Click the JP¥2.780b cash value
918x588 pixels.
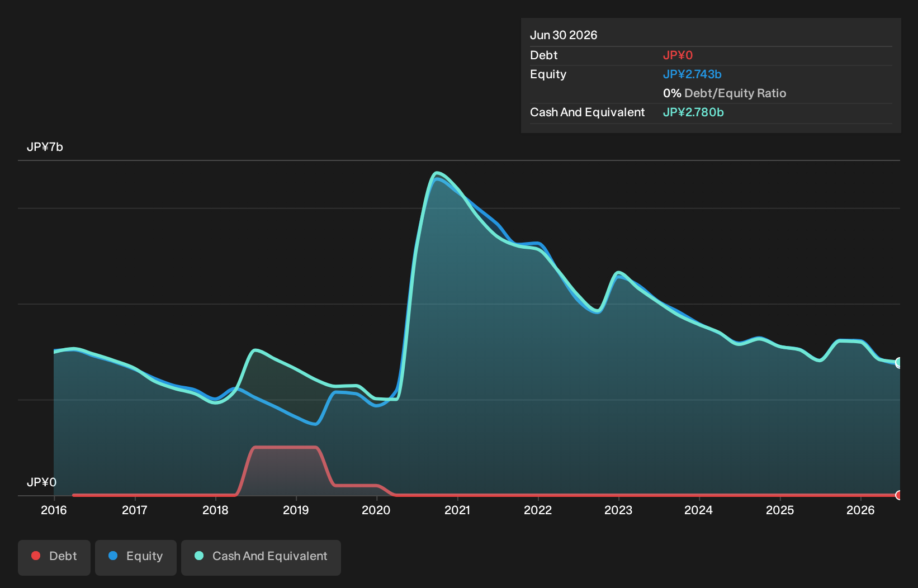(x=693, y=112)
